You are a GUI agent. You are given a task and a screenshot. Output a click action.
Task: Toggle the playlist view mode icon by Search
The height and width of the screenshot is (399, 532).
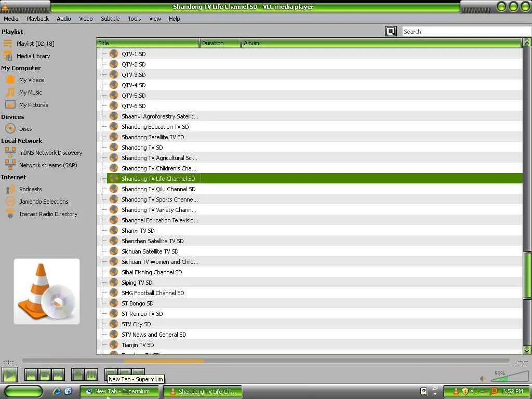(x=391, y=31)
